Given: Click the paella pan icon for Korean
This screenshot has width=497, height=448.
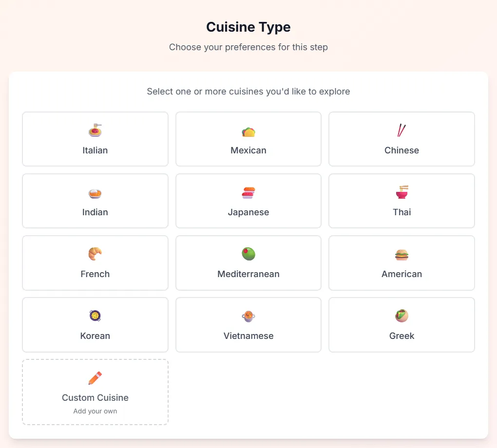Looking at the screenshot, I should point(95,316).
